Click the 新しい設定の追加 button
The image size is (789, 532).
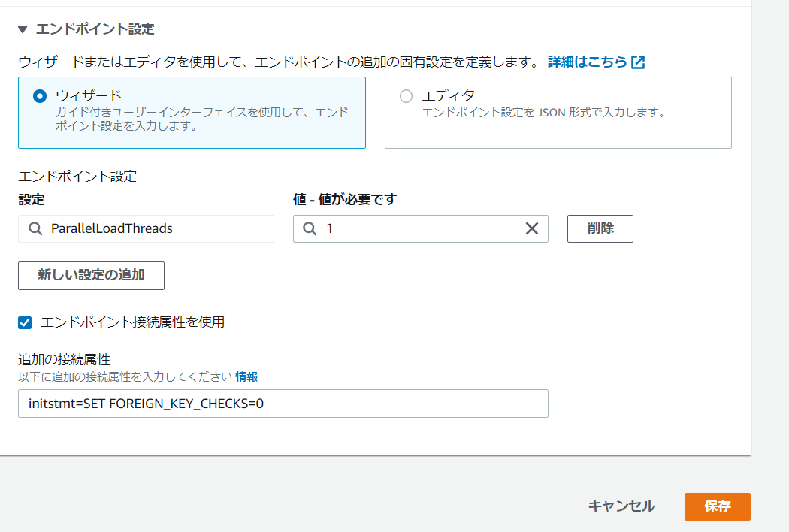[x=91, y=275]
